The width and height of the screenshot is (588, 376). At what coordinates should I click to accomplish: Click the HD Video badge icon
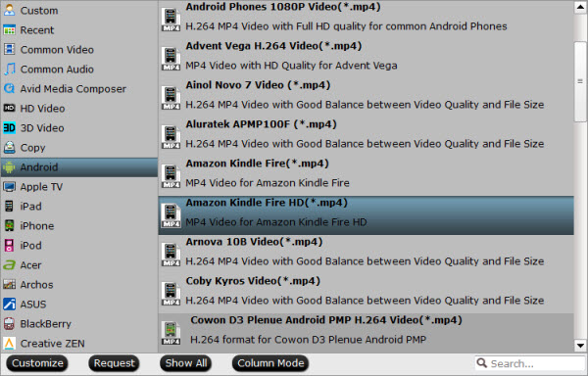(9, 109)
